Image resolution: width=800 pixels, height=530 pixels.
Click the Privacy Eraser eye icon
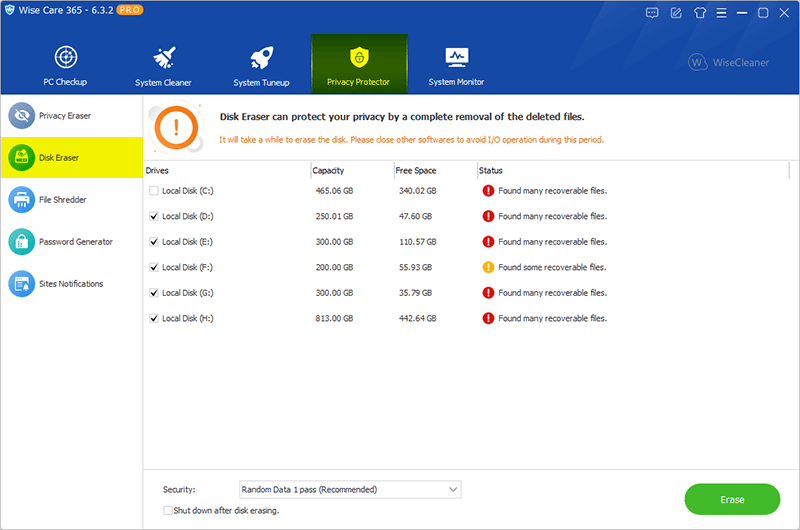pos(21,116)
